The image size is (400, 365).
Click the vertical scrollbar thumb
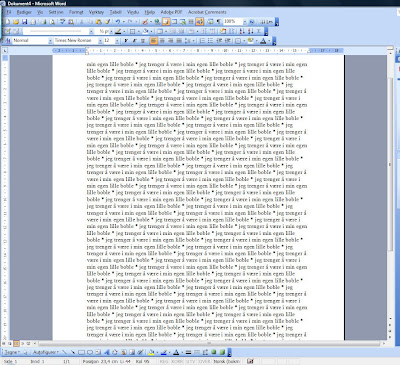pyautogui.click(x=390, y=164)
